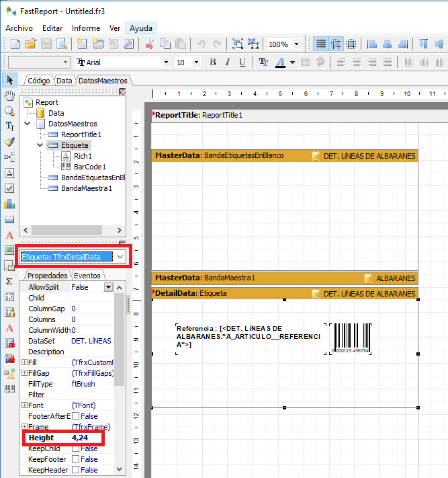Activate the Zoom magnifier tool
Image resolution: width=448 pixels, height=478 pixels.
pos(9,111)
